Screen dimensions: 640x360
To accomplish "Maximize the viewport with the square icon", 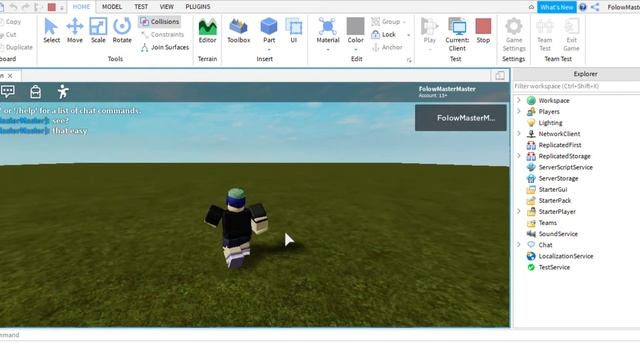I will pos(500,76).
